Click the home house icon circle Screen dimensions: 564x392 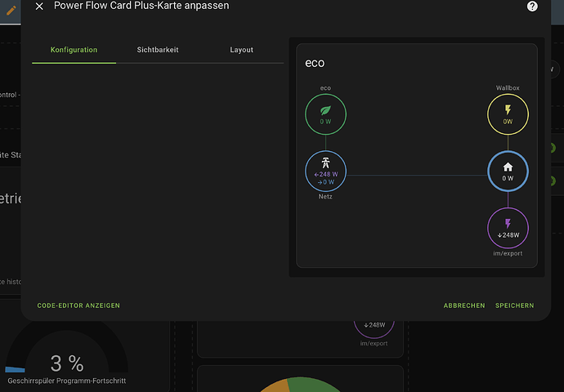click(508, 171)
